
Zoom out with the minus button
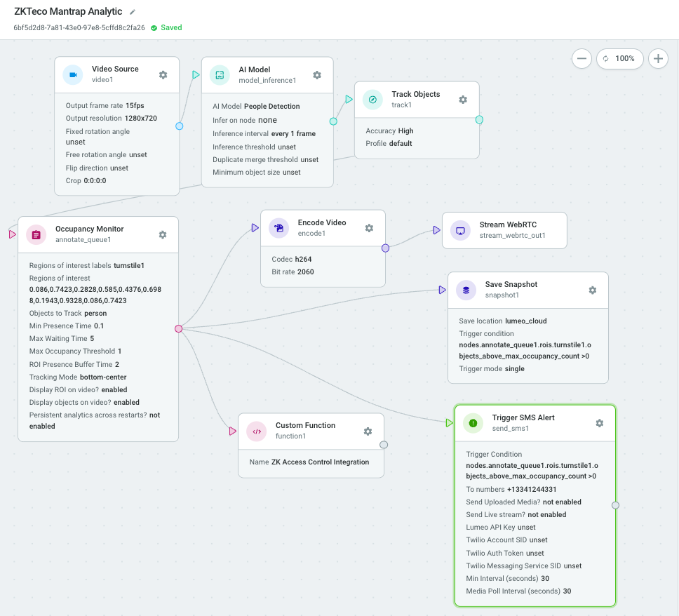click(581, 58)
